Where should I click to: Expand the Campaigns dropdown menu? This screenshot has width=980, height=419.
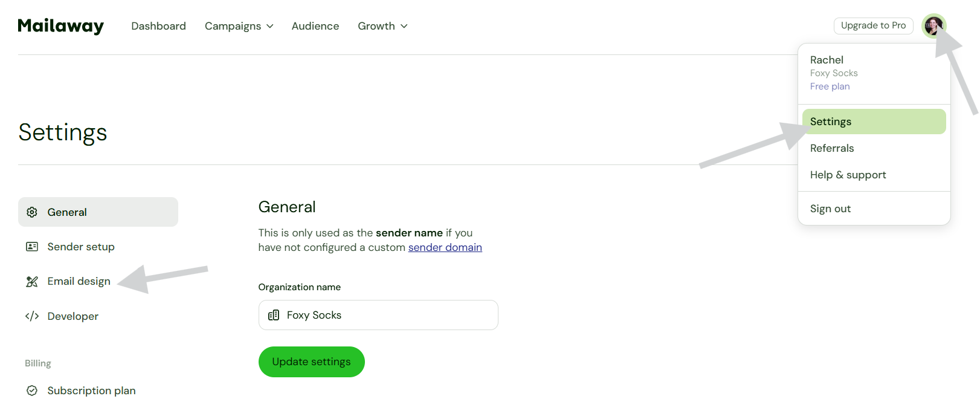tap(239, 26)
